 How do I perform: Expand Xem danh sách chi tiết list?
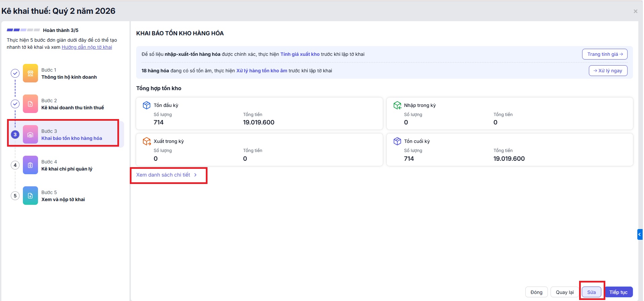pos(166,175)
